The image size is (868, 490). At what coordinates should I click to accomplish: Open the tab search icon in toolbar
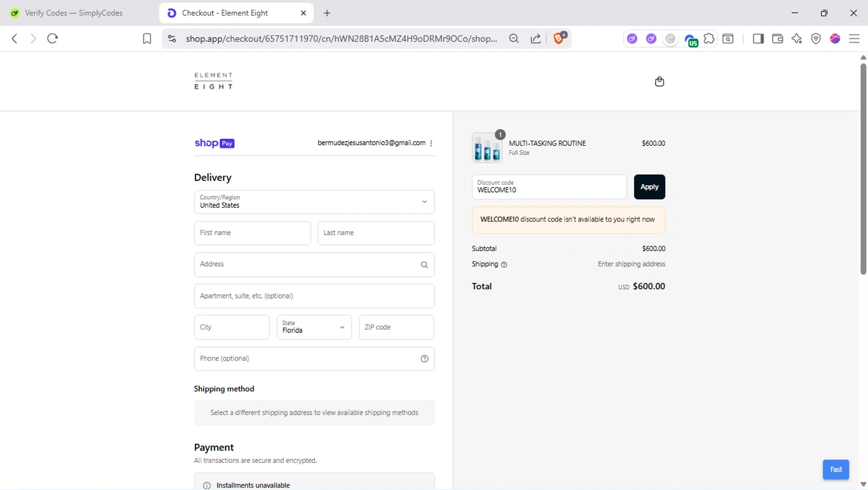coord(728,39)
